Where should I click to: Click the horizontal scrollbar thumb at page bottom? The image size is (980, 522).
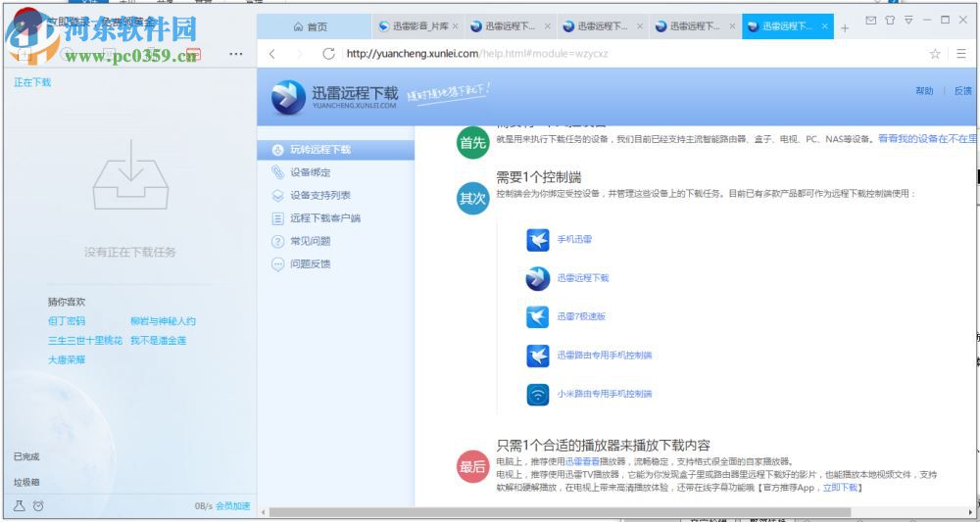coord(560,512)
